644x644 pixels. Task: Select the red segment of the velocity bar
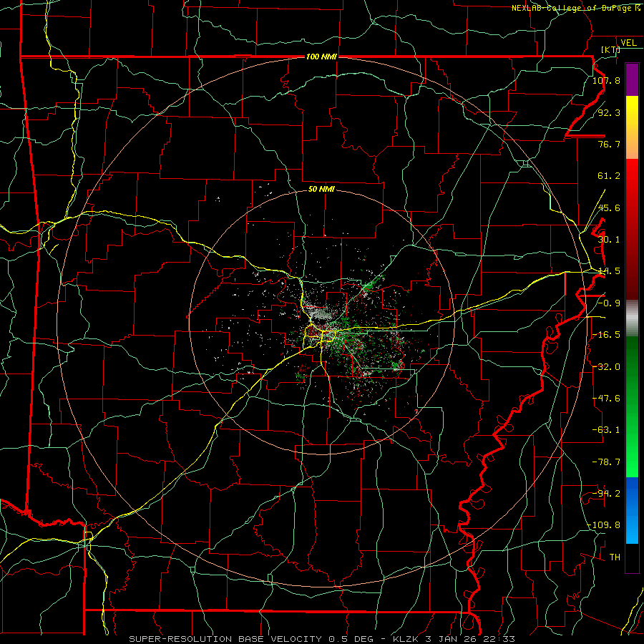632,229
